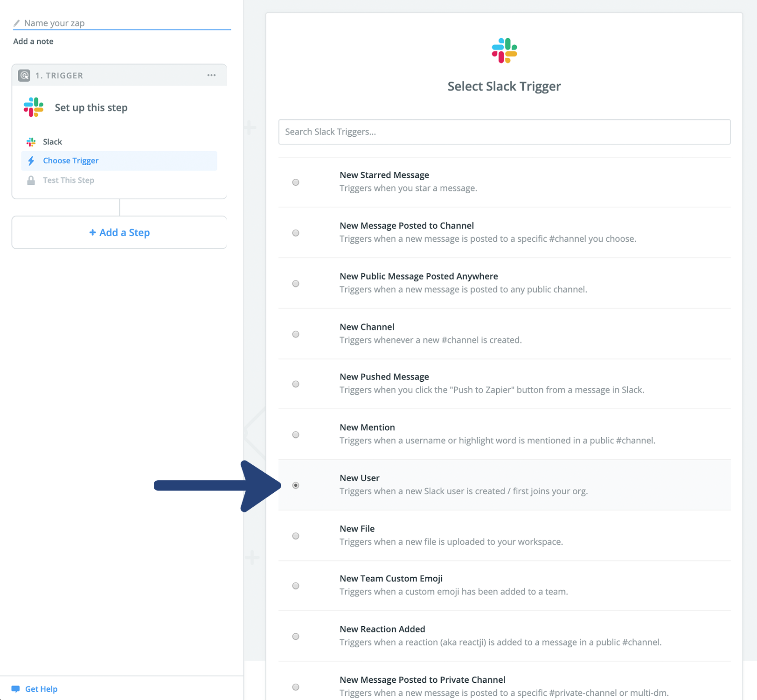
Task: Click the chat bubble Get Help icon
Action: (16, 689)
